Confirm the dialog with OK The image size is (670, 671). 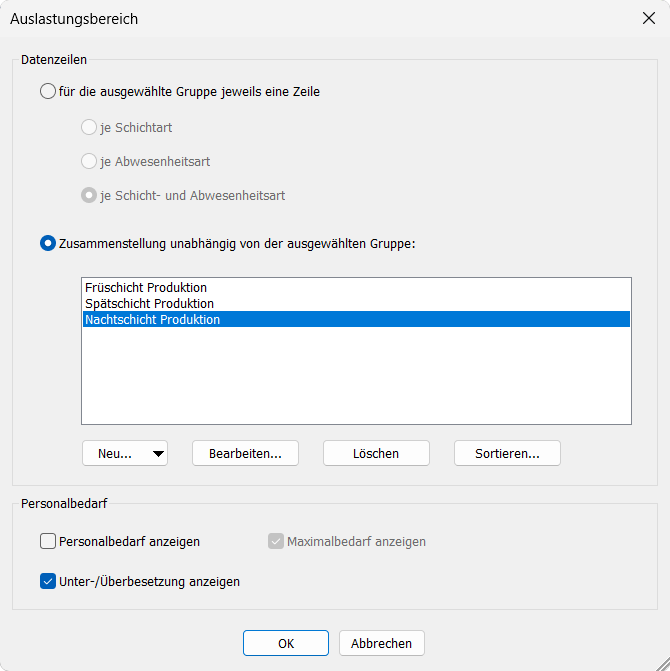pyautogui.click(x=286, y=643)
